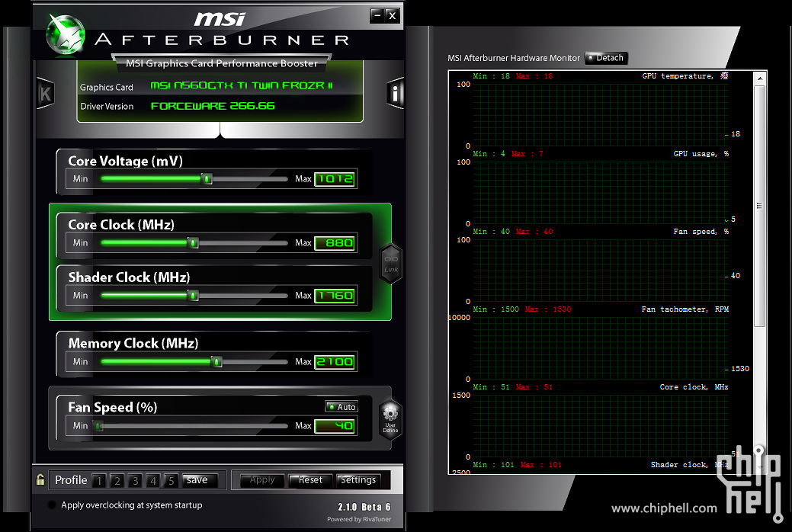
Task: Select profile slot 3
Action: (x=135, y=480)
